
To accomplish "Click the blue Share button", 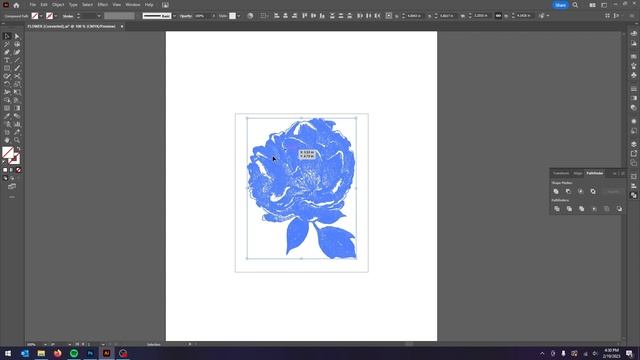I will tap(560, 5).
